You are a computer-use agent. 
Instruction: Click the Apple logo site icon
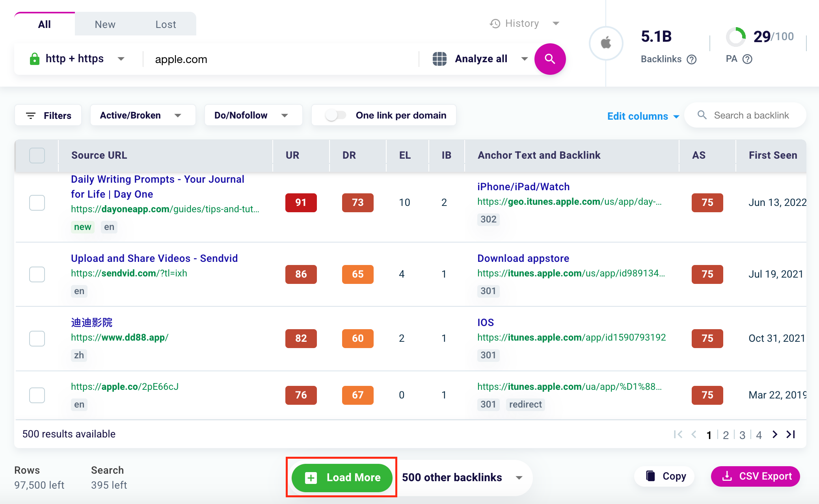coord(606,43)
